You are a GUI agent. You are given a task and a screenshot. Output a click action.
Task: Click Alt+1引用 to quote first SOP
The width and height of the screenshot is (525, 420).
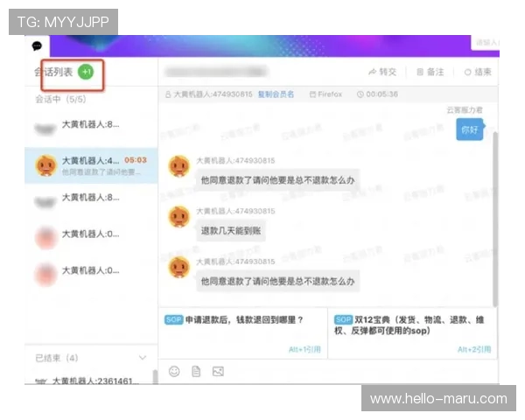click(x=304, y=349)
